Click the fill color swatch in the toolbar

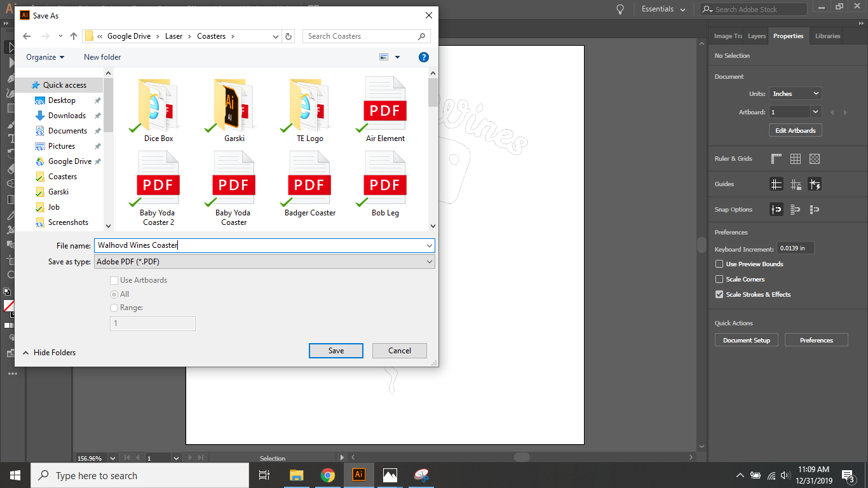pos(8,306)
